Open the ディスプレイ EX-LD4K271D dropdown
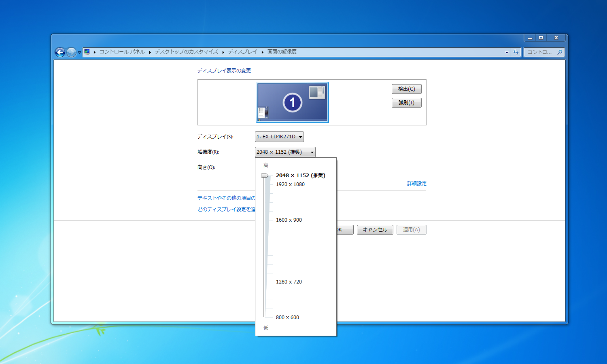The image size is (607, 364). click(x=279, y=137)
